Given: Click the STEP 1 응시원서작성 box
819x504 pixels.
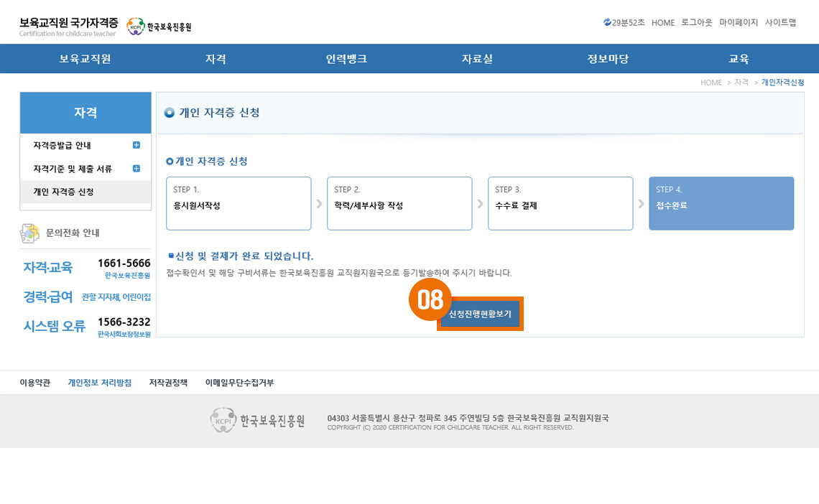Looking at the screenshot, I should [x=239, y=203].
